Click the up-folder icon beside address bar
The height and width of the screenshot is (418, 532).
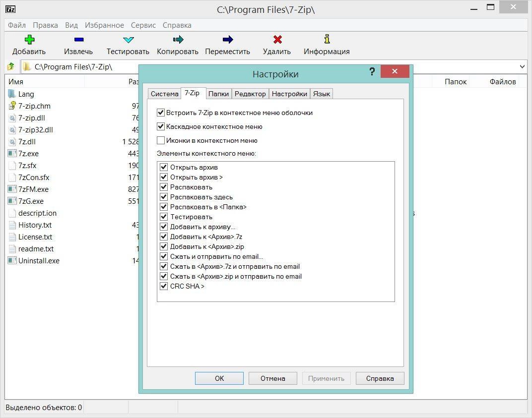(11, 66)
